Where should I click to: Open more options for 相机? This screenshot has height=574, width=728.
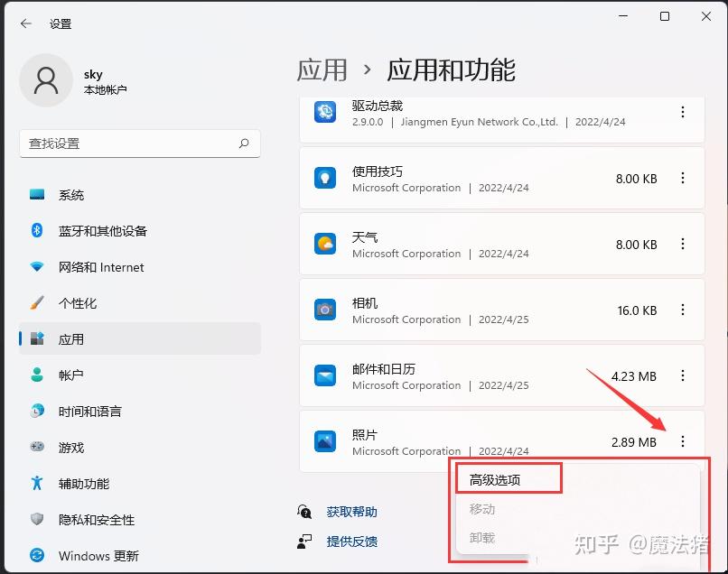point(683,310)
